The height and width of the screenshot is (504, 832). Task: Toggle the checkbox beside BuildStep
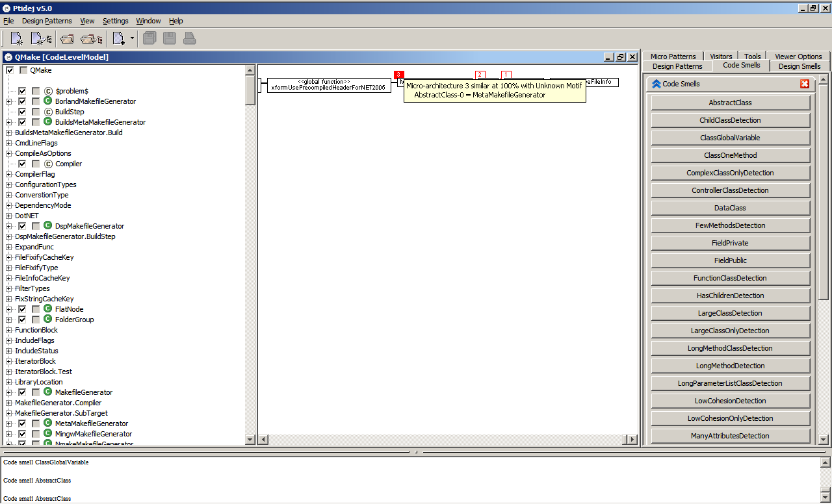pyautogui.click(x=22, y=111)
